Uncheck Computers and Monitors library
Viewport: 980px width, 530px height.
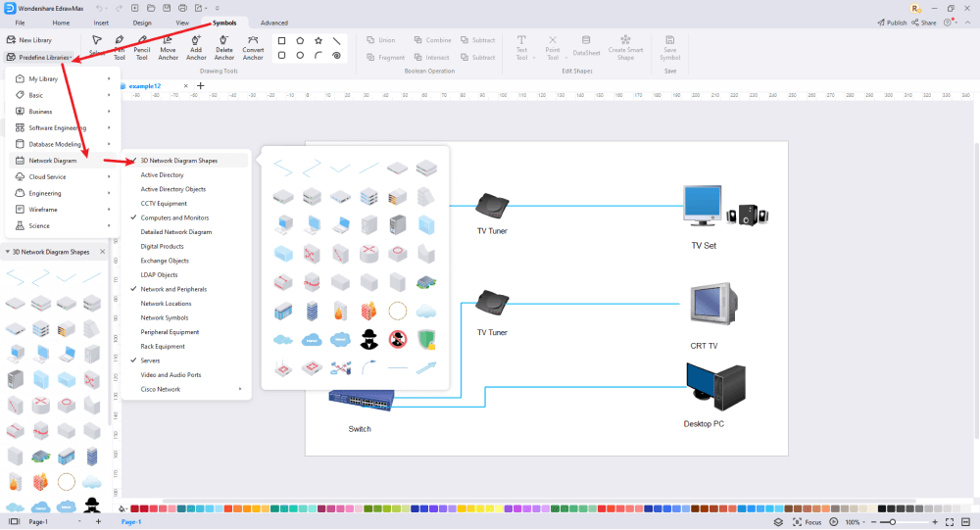186,217
